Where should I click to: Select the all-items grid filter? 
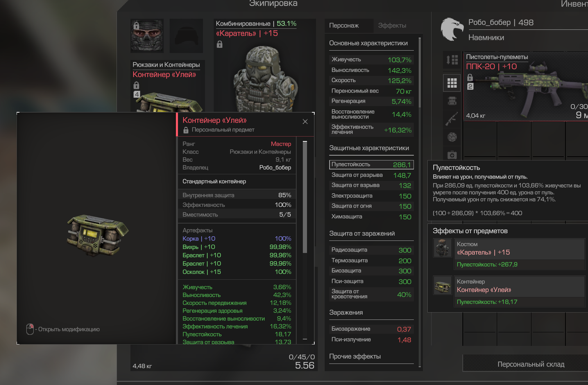coord(452,83)
